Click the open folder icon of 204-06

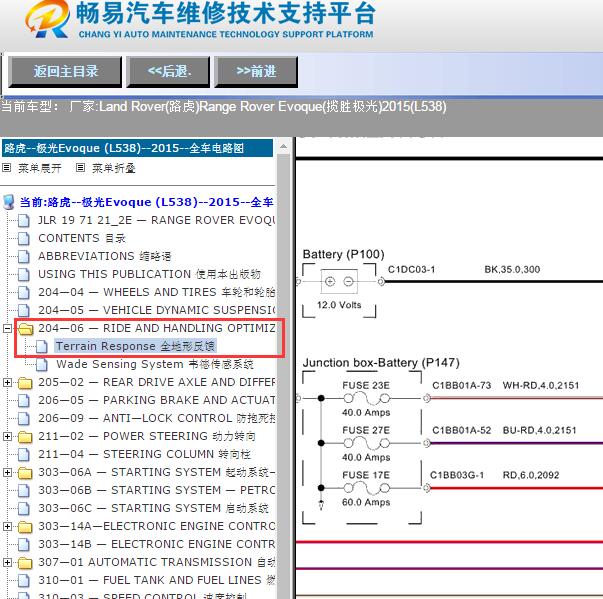[26, 329]
